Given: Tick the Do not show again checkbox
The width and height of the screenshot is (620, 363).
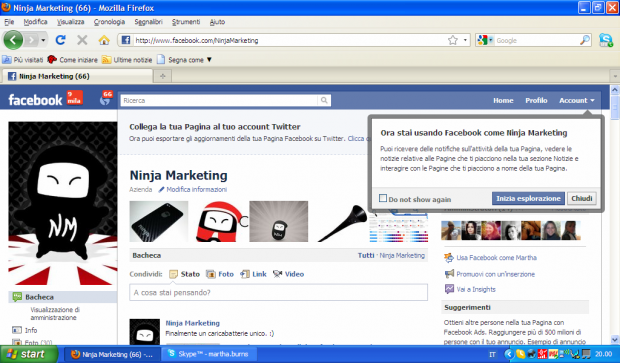Looking at the screenshot, I should tap(383, 198).
